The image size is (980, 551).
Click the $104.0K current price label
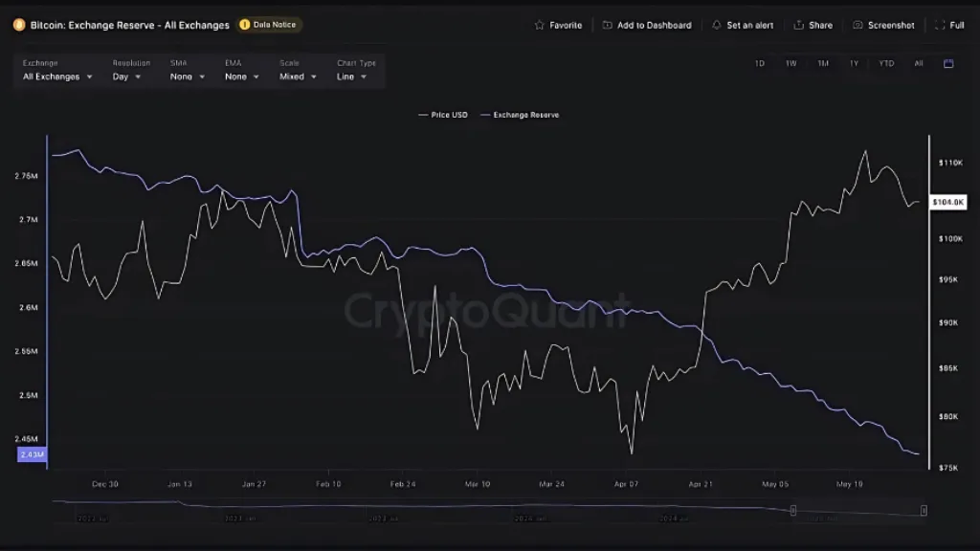pos(948,202)
